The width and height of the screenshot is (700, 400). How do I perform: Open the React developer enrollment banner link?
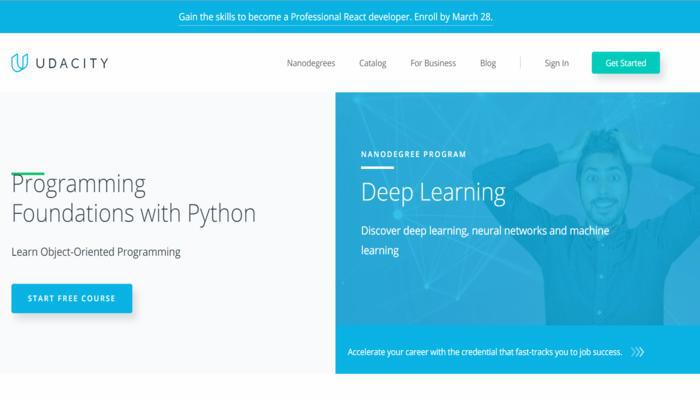(335, 17)
